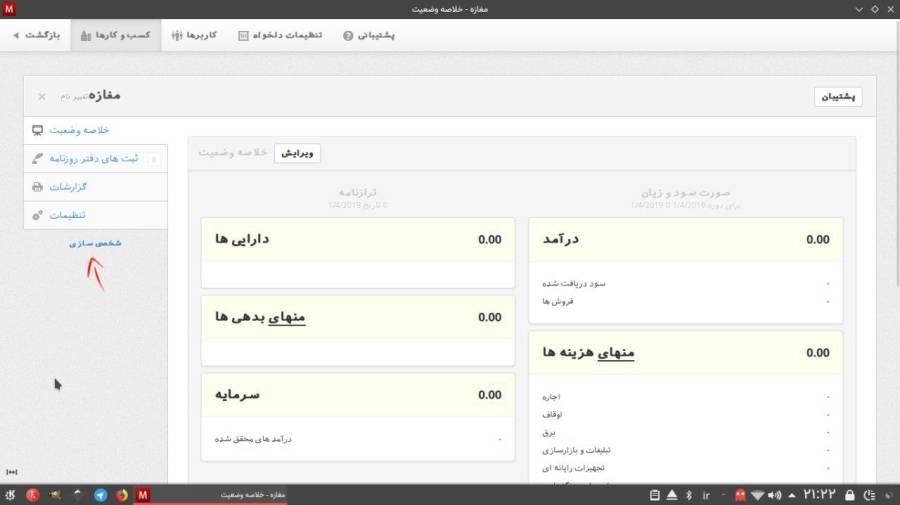
Task: Click the pen icon for journal entries
Action: pyautogui.click(x=38, y=158)
